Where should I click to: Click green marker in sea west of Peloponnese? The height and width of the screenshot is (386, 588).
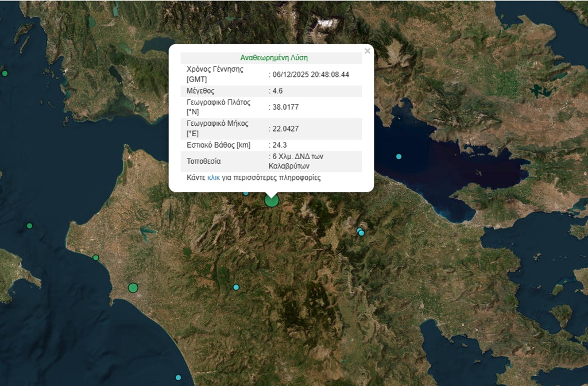point(29,226)
